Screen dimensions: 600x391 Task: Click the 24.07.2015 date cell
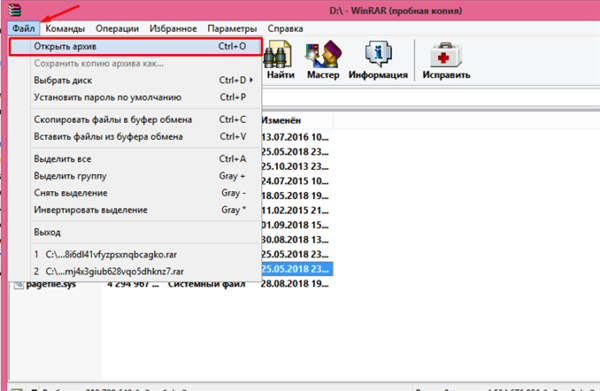[x=295, y=181]
